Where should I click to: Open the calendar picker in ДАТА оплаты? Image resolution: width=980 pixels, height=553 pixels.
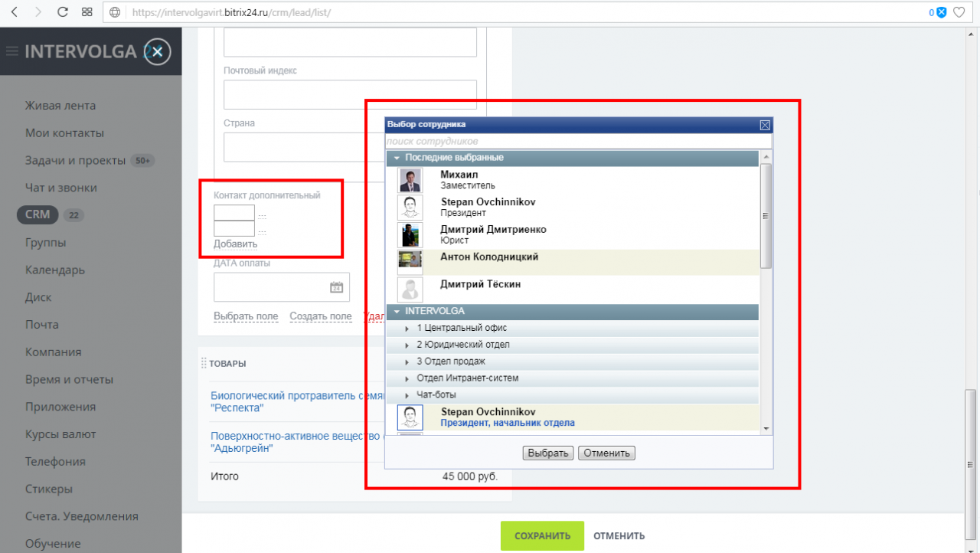[336, 287]
